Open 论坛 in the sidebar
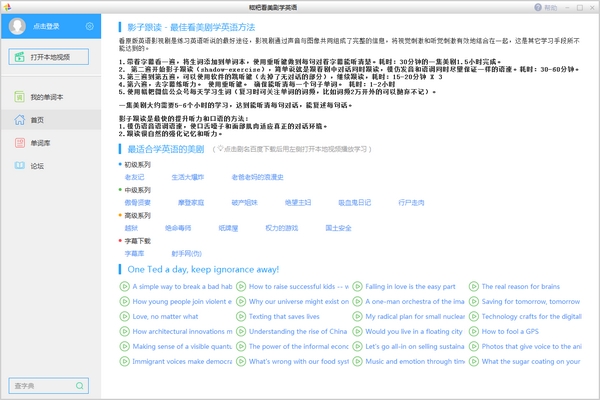600x400 pixels. pos(51,166)
